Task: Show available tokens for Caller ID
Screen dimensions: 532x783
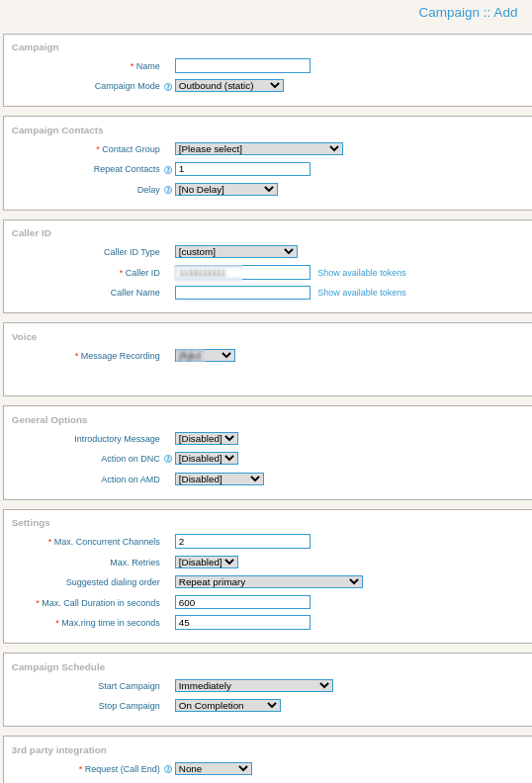Action: tap(362, 273)
